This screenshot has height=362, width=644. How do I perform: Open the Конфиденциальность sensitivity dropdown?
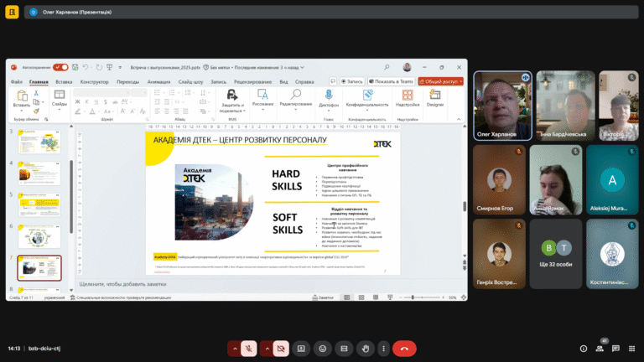(x=367, y=100)
